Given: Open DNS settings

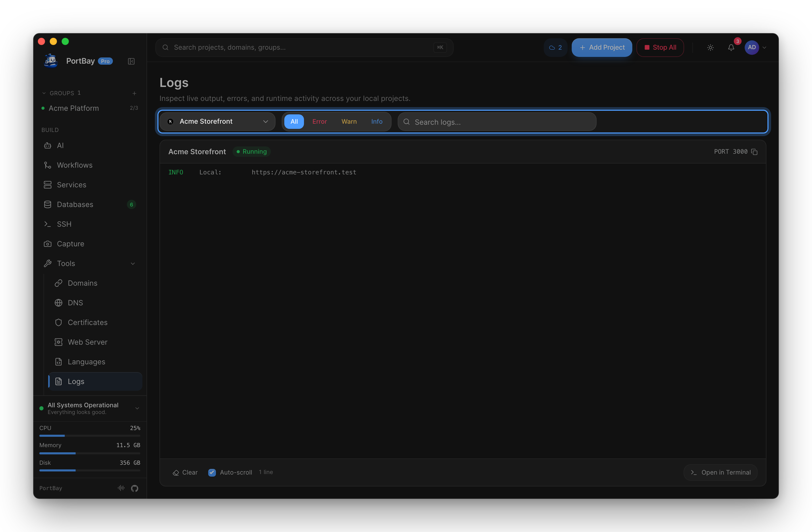Looking at the screenshot, I should pyautogui.click(x=95, y=302).
